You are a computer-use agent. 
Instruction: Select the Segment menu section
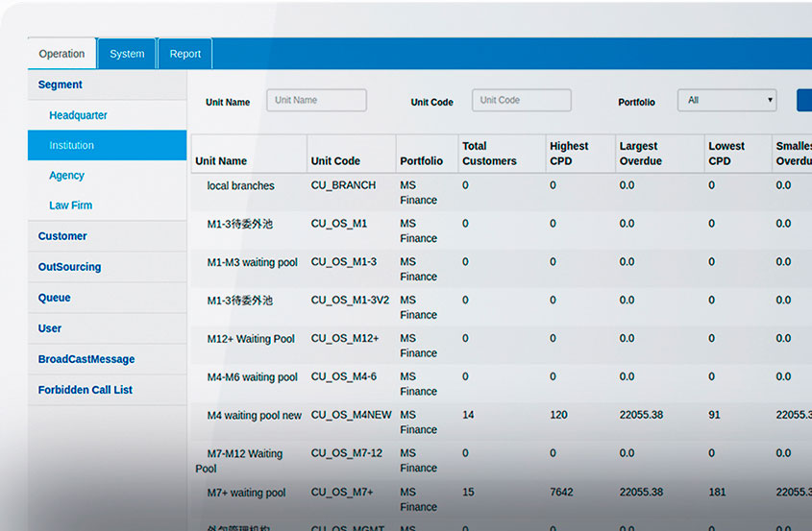tap(108, 84)
